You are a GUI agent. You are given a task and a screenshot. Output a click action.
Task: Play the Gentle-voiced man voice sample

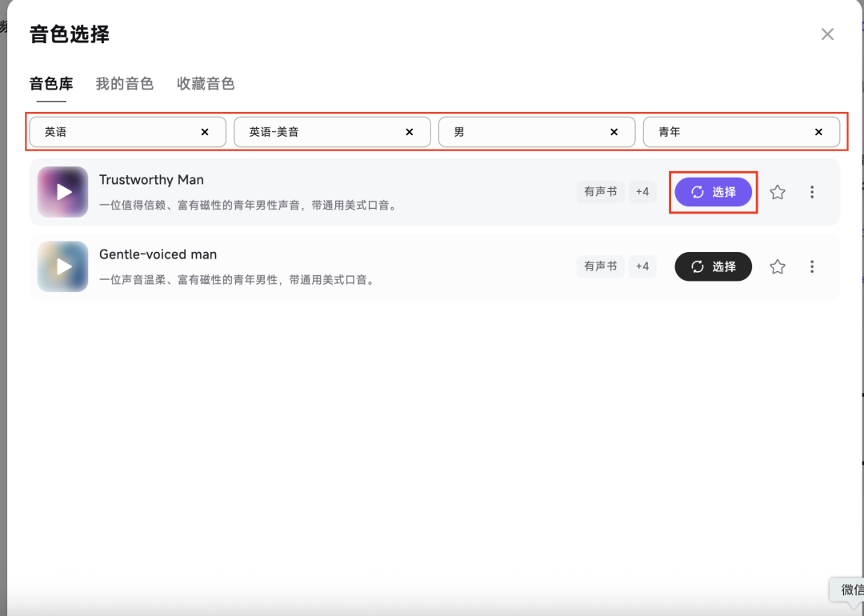(62, 266)
